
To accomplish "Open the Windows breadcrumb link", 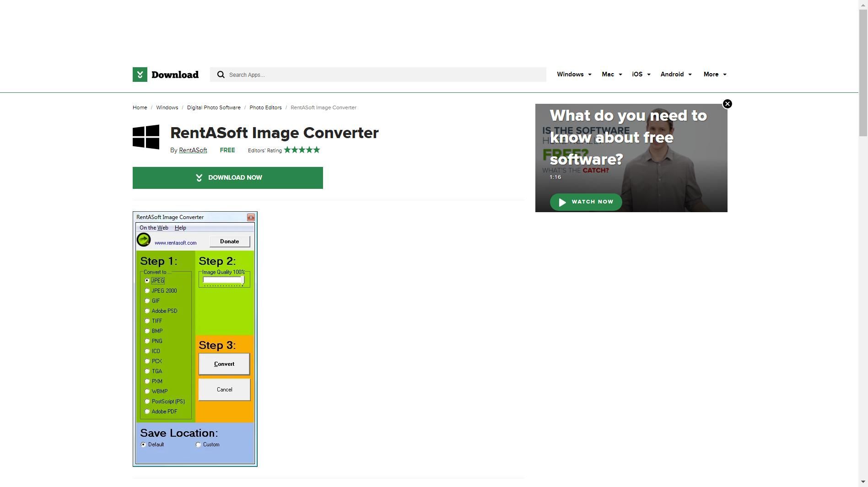I will pos(167,107).
